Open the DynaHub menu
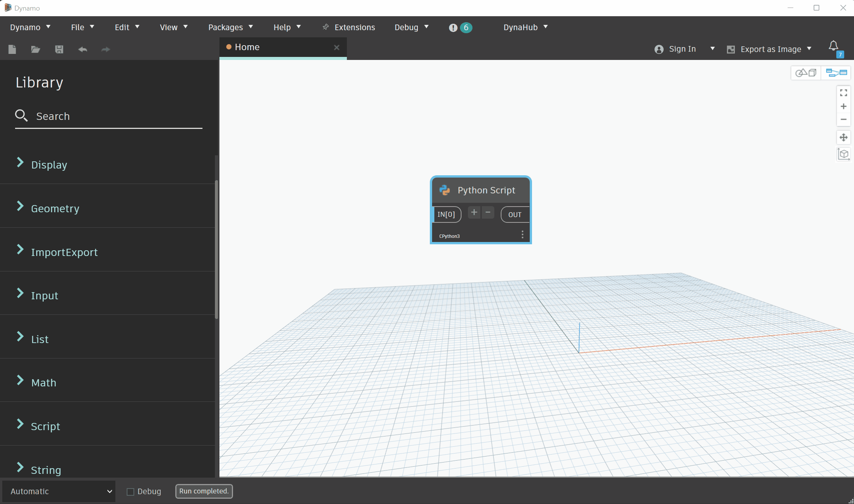The width and height of the screenshot is (854, 504). click(526, 27)
